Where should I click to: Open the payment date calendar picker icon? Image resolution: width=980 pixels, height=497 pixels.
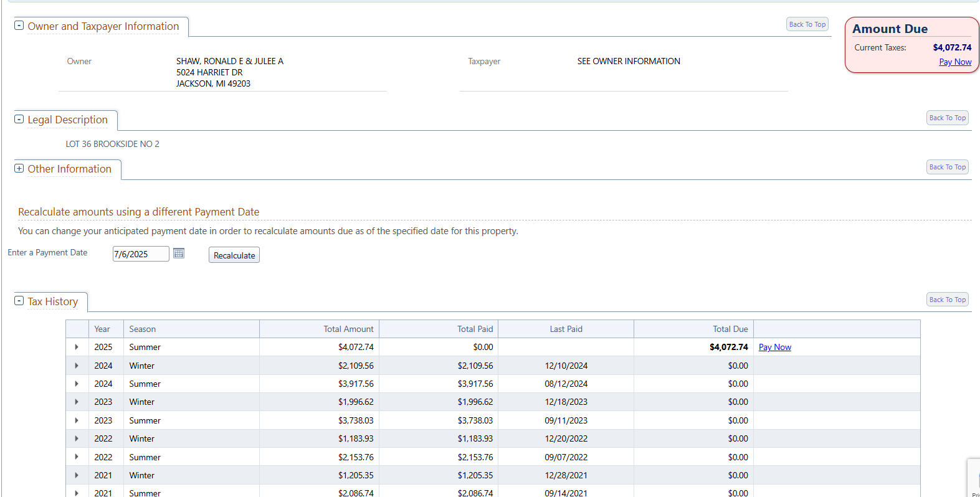click(x=179, y=253)
